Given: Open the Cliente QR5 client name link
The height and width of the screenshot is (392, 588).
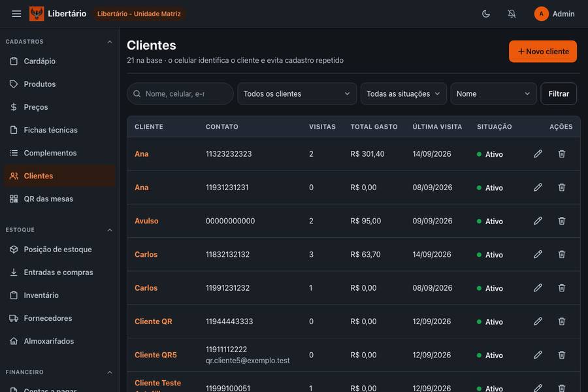Looking at the screenshot, I should pos(155,355).
